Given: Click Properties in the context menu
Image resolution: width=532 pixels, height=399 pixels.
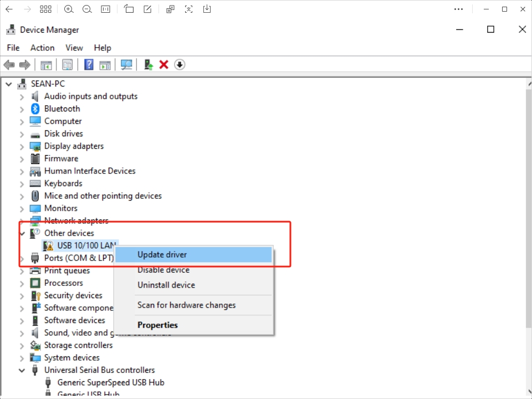Looking at the screenshot, I should (x=157, y=325).
